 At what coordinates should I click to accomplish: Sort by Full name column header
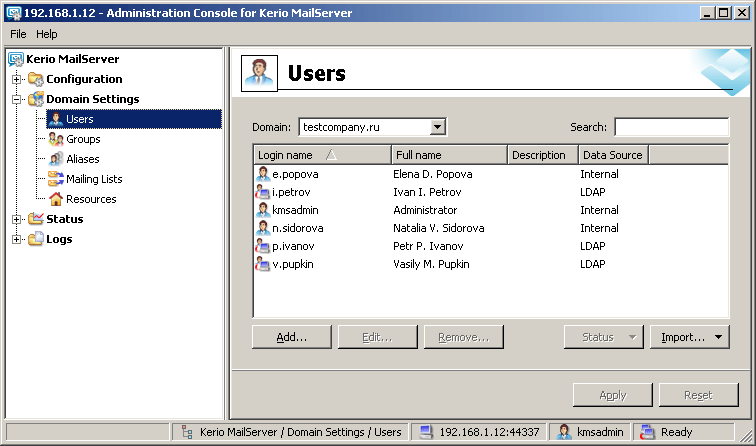[x=449, y=155]
